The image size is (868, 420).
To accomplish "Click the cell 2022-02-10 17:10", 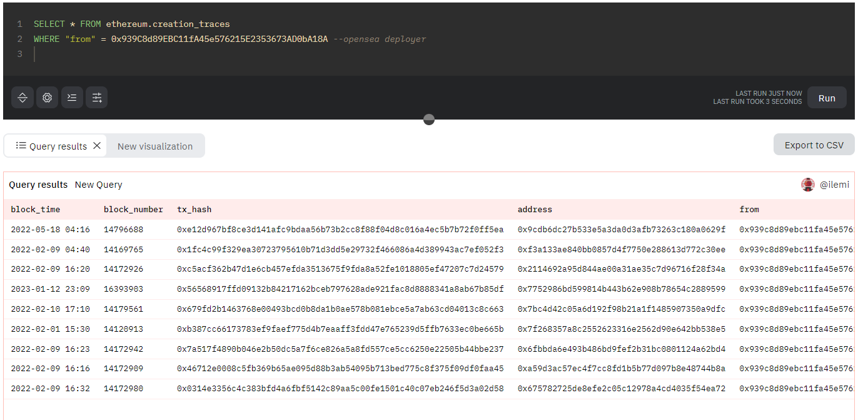I will click(50, 309).
